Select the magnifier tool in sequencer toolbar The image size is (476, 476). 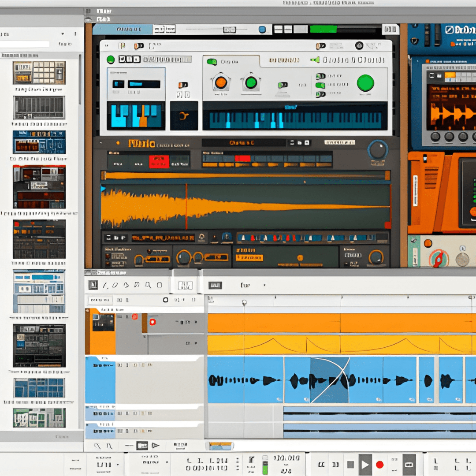[148, 285]
